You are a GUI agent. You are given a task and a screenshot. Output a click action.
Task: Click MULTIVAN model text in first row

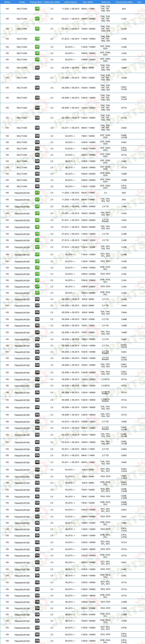(22, 9)
